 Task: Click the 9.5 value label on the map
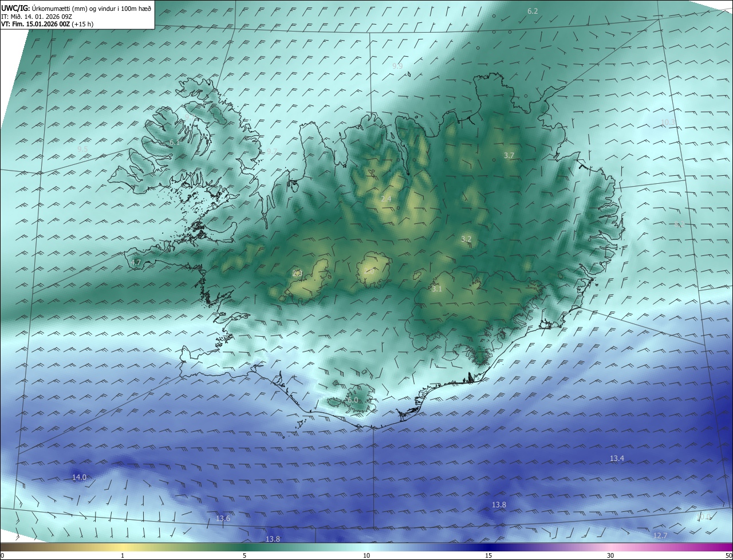click(x=82, y=149)
